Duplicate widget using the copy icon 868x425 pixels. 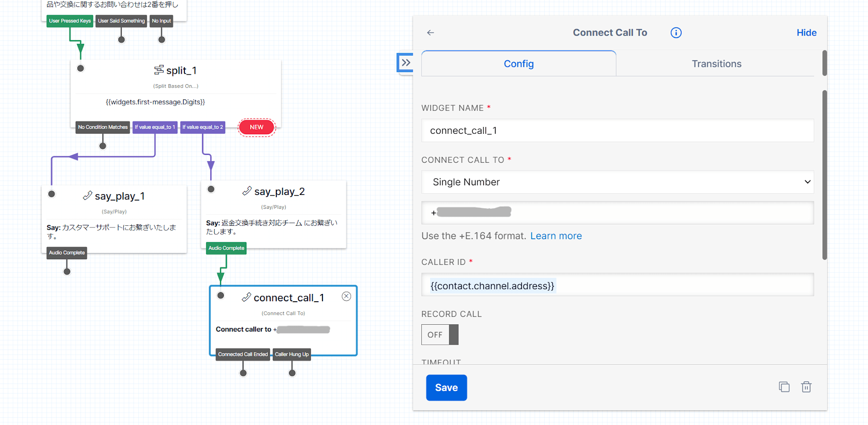coord(784,387)
